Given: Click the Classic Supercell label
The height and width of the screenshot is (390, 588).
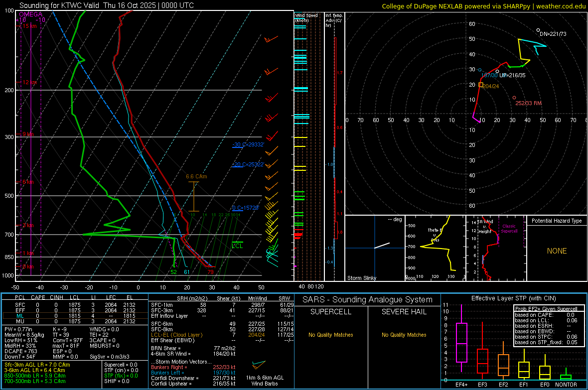Looking at the screenshot, I should (509, 229).
